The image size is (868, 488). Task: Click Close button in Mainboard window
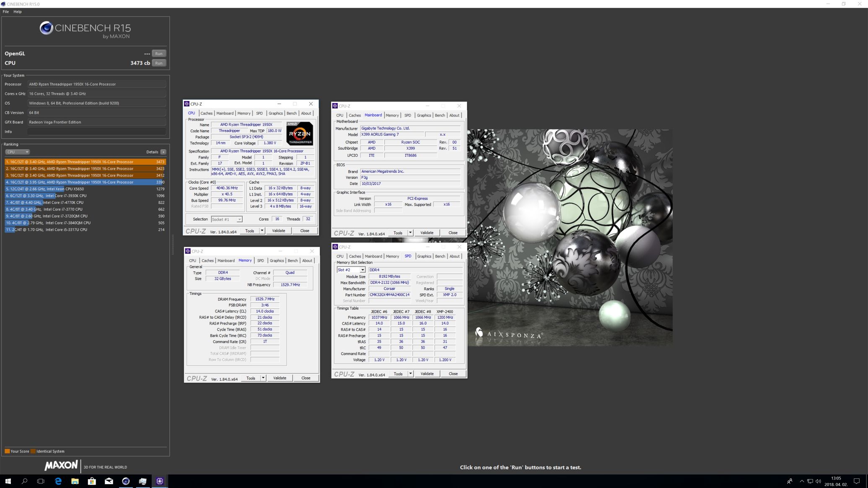[x=453, y=233]
